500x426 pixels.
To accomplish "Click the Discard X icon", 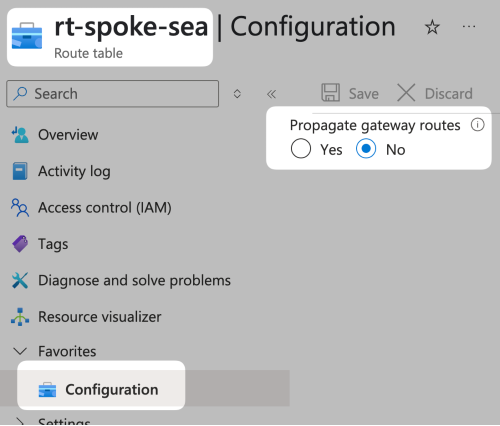I will coord(406,93).
